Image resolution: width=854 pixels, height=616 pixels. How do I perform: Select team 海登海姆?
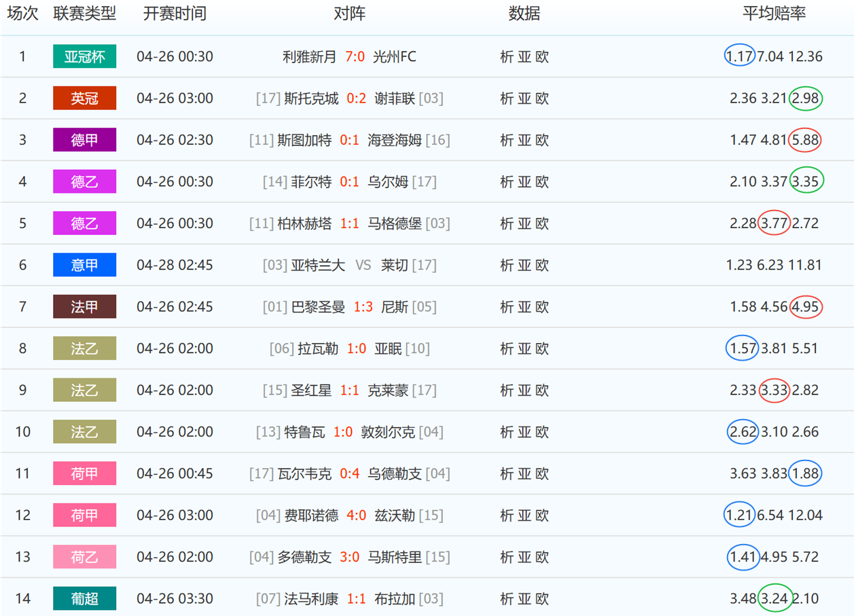point(395,140)
